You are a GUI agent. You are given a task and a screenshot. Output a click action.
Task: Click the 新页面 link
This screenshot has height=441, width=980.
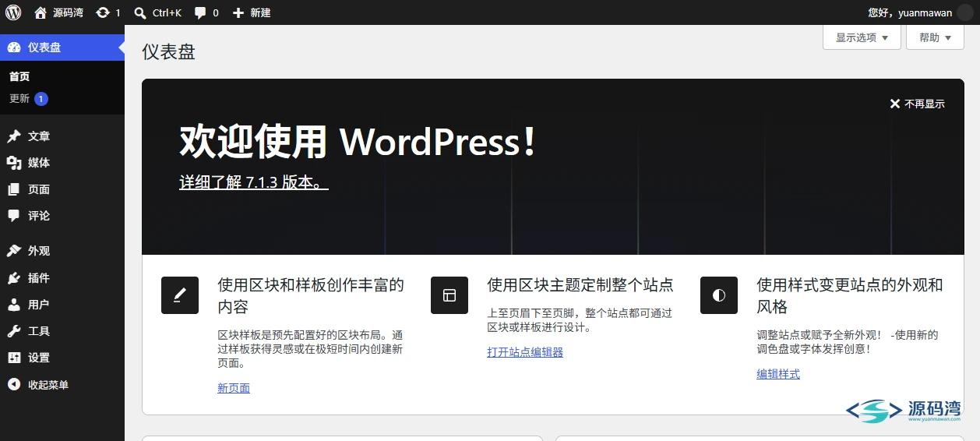tap(234, 388)
